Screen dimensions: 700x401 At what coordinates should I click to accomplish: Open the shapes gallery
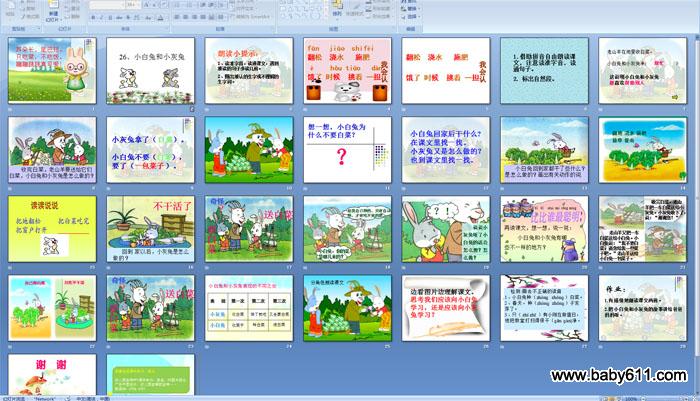(302, 10)
